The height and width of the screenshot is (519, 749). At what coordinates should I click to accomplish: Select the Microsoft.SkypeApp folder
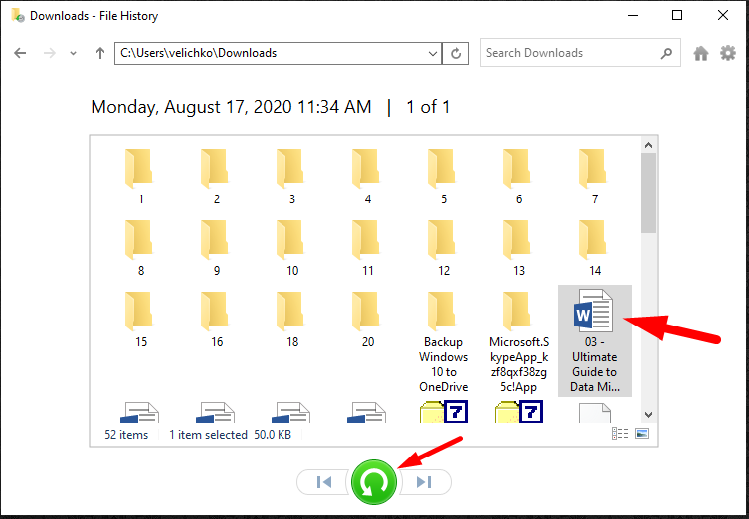[518, 340]
